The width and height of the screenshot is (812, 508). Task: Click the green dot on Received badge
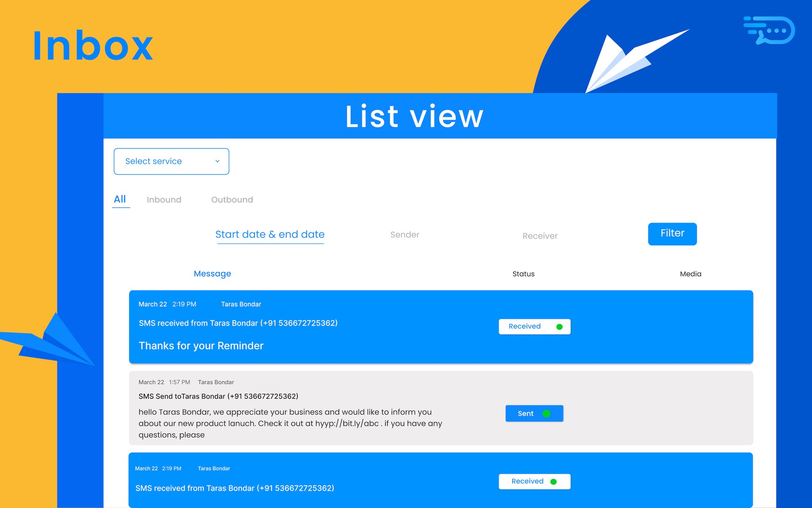tap(559, 326)
